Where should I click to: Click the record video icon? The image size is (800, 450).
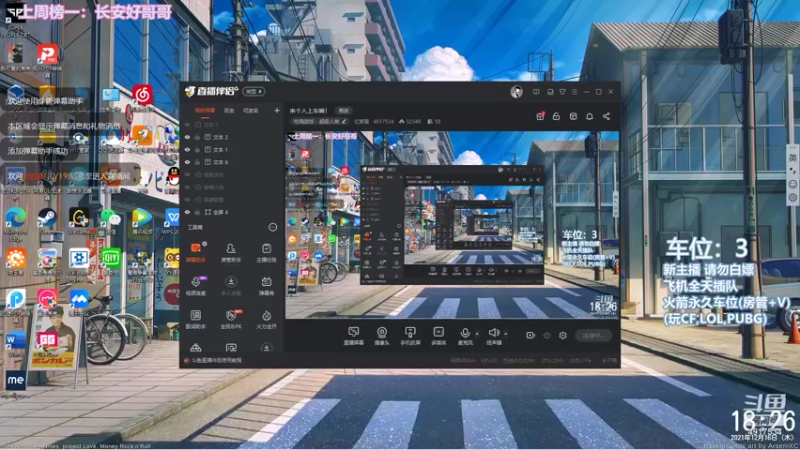point(531,335)
